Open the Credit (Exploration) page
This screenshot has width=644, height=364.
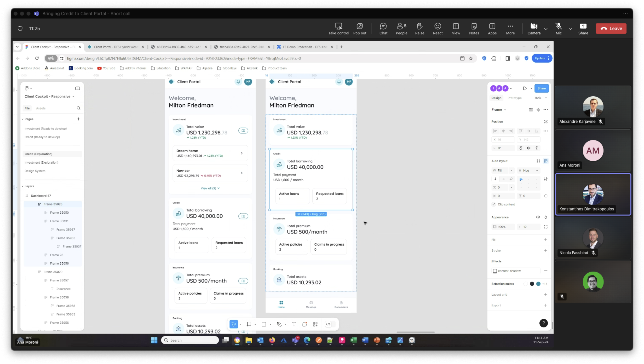[x=52, y=154]
